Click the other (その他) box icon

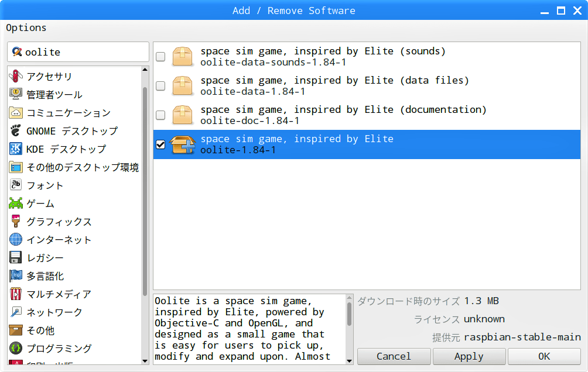coord(15,330)
